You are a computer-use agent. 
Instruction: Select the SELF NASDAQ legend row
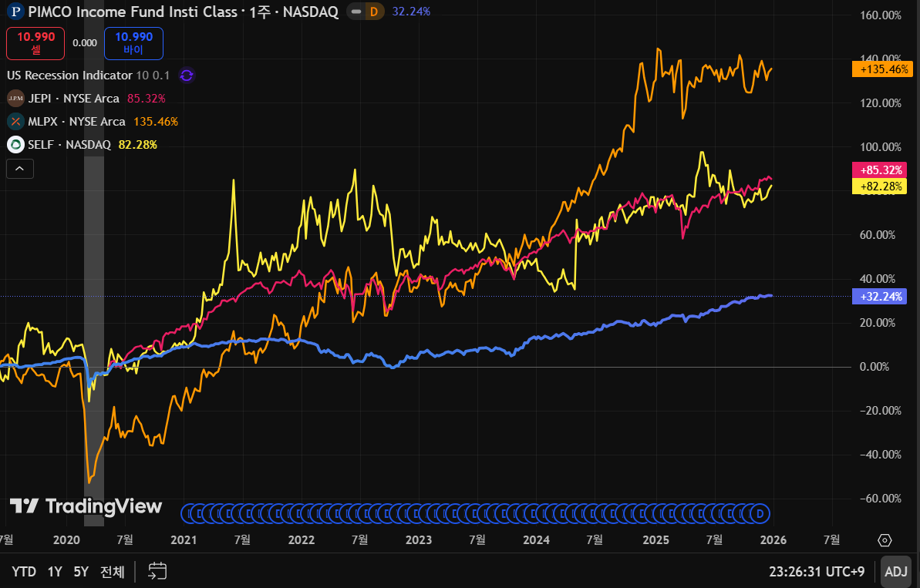click(83, 145)
